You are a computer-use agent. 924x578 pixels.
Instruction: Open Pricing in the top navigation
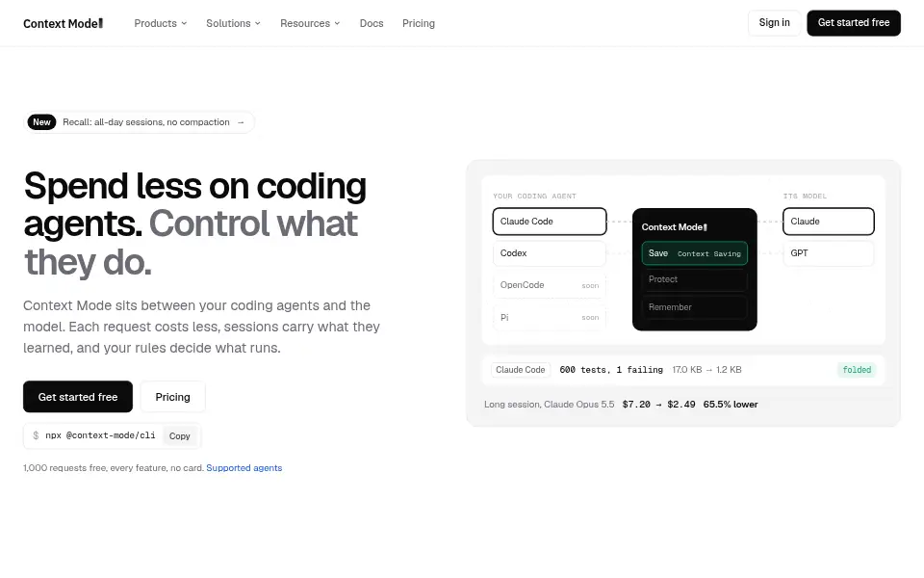419,23
